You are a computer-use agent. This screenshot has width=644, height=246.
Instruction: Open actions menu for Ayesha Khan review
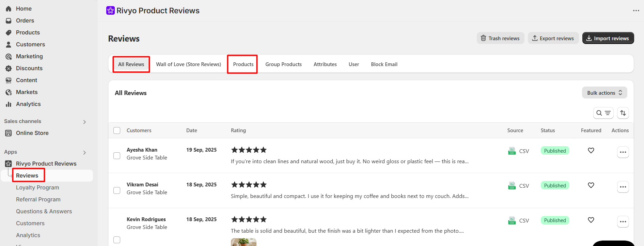coord(623,152)
